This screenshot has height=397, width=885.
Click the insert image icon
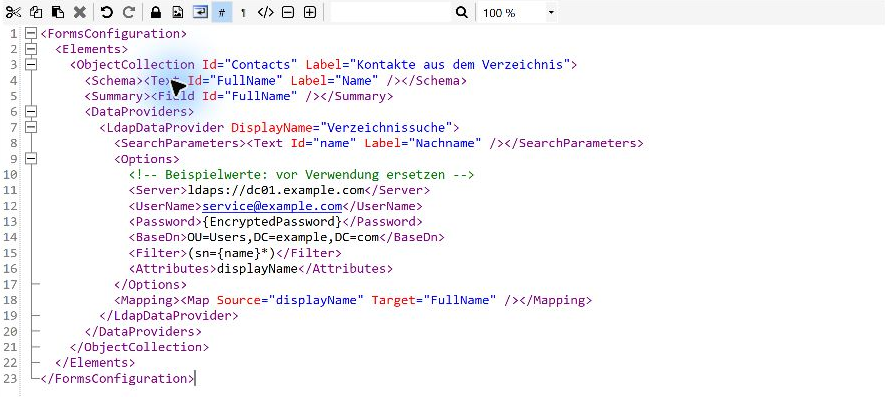177,12
